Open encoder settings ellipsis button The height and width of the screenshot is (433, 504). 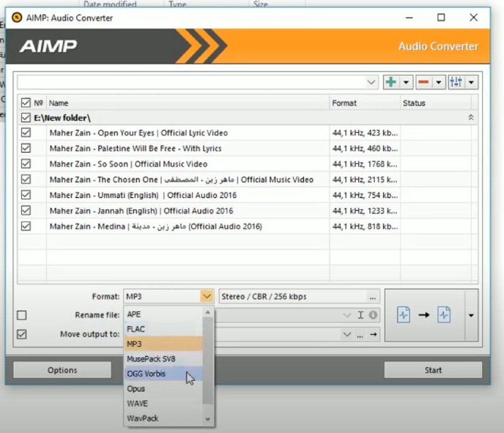click(x=373, y=296)
